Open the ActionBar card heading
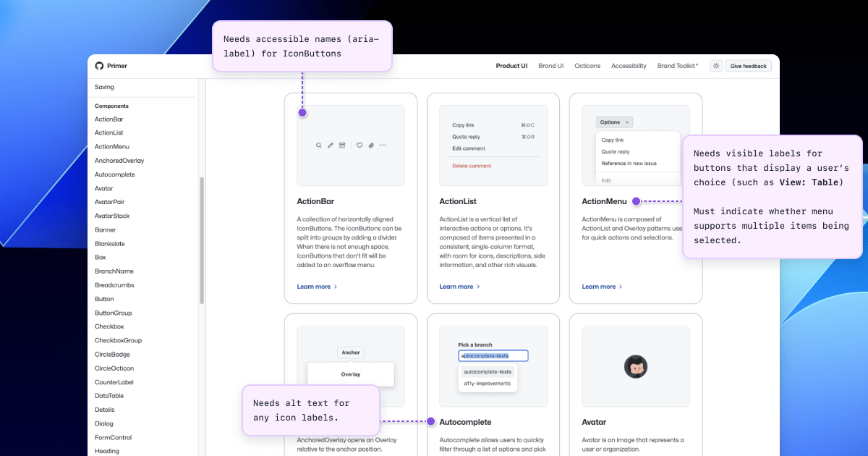Viewport: 868px width, 456px height. click(315, 201)
